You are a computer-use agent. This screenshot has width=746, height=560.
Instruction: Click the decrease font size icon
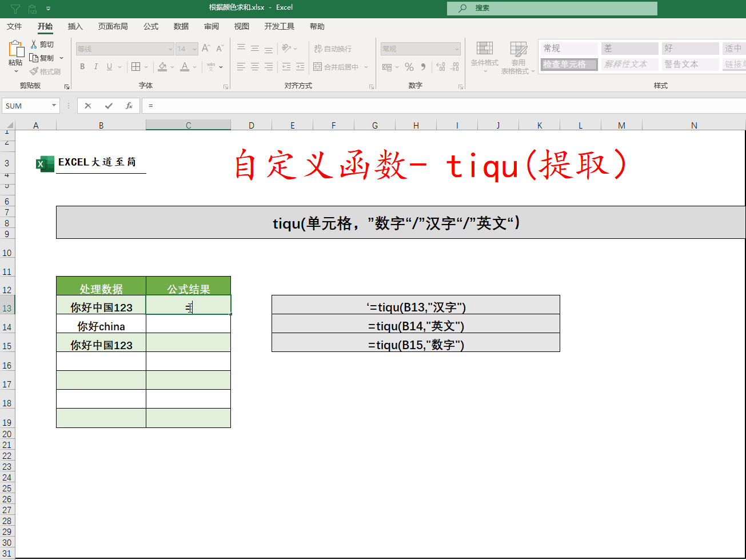coord(220,49)
